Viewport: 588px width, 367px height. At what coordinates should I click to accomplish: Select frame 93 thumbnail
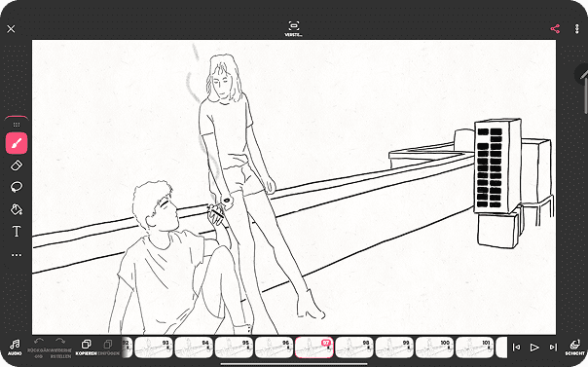(x=154, y=348)
